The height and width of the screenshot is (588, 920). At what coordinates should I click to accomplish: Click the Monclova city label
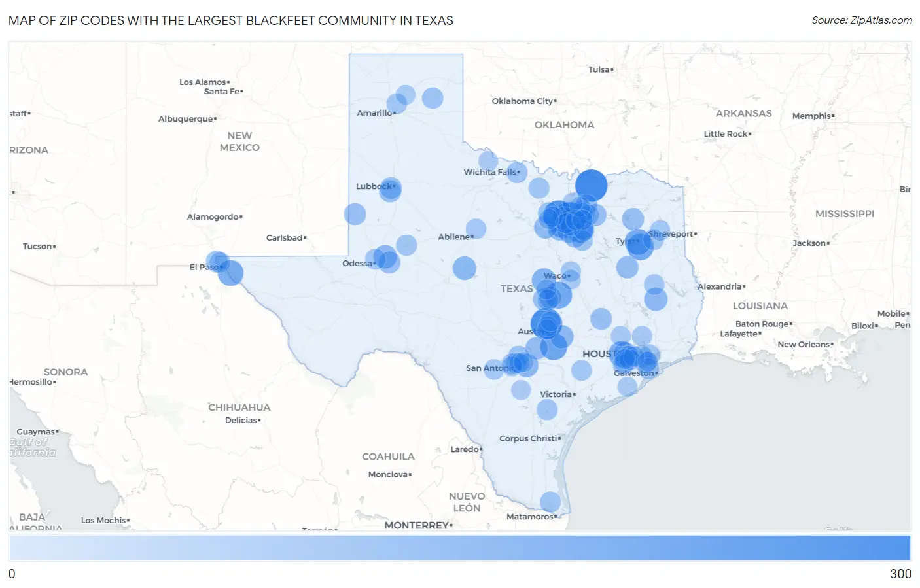pyautogui.click(x=389, y=475)
